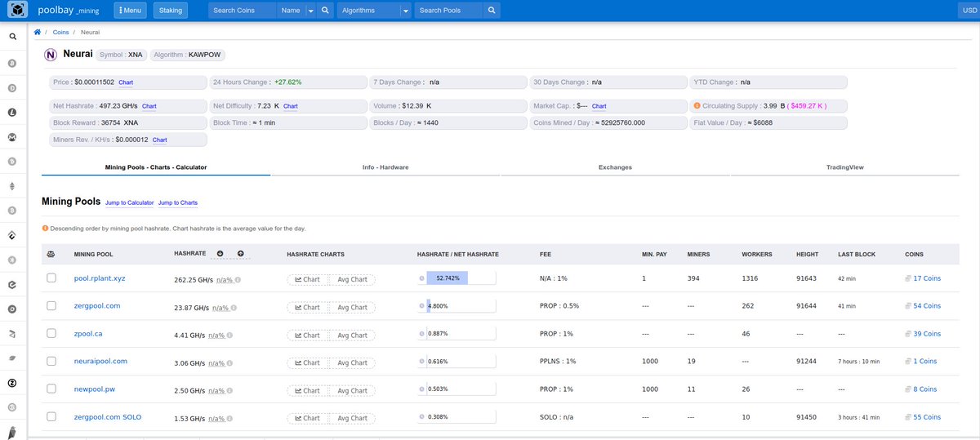Click the orange info icon above the table
The width and height of the screenshot is (980, 440).
click(45, 229)
